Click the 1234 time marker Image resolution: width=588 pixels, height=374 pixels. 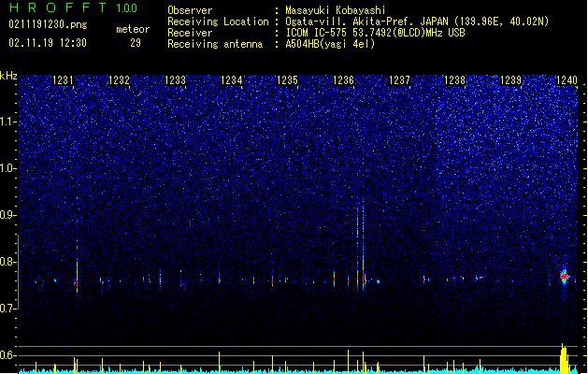pos(232,79)
